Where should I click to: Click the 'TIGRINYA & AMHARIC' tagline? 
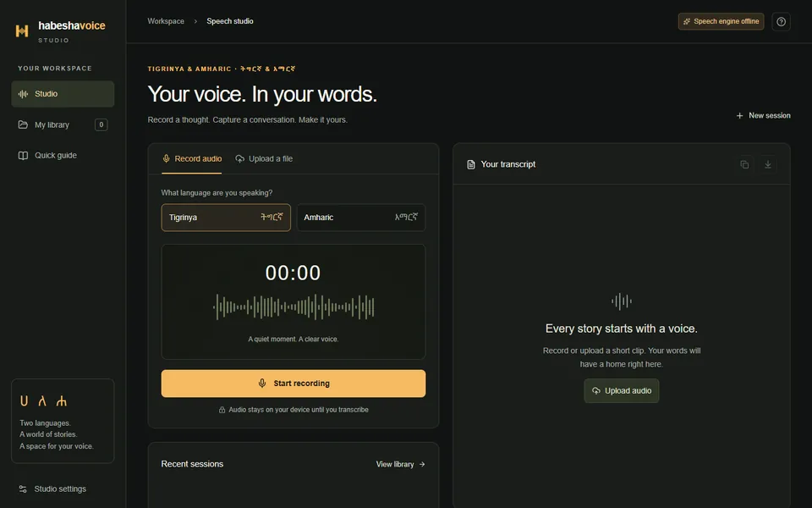(x=221, y=69)
